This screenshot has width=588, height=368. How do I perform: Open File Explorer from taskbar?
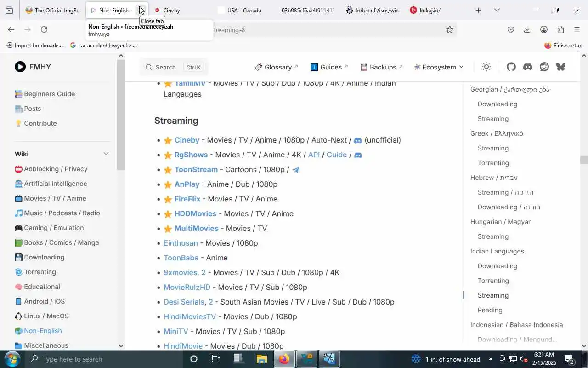[261, 359]
